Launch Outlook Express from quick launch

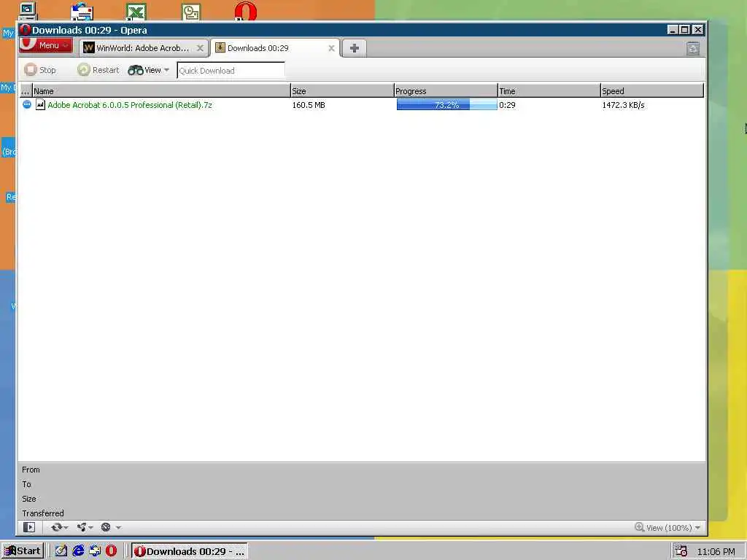[95, 551]
